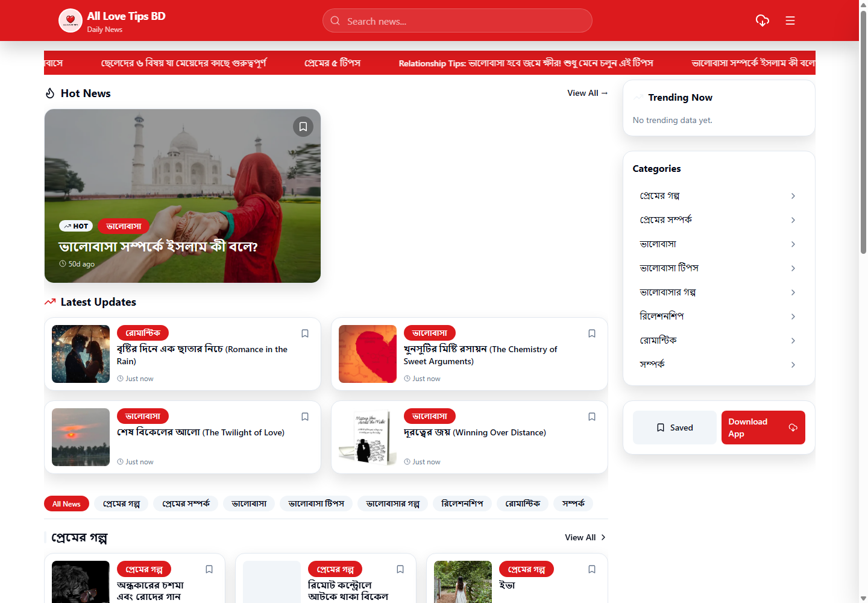Click the Download App button
Screen dimensions: 868x603
[763, 428]
